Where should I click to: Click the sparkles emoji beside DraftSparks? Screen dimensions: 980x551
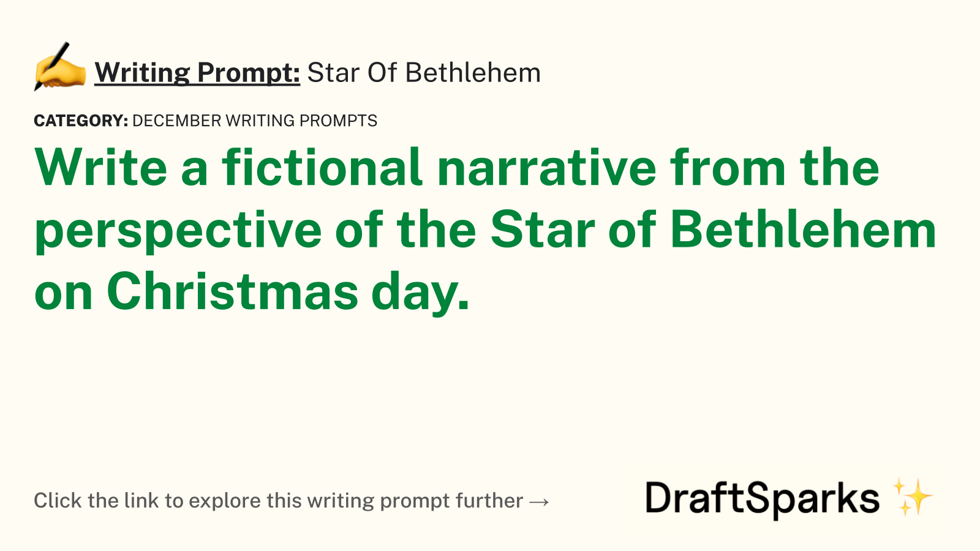pyautogui.click(x=913, y=497)
